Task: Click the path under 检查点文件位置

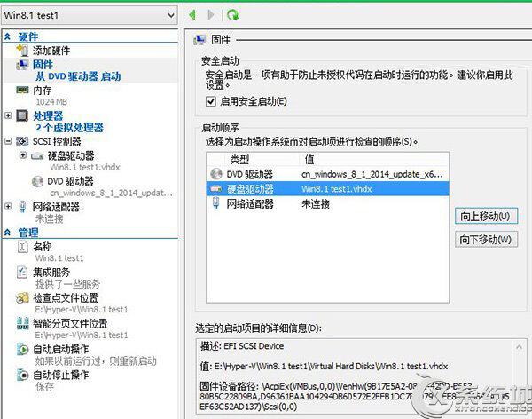Action: (x=82, y=310)
